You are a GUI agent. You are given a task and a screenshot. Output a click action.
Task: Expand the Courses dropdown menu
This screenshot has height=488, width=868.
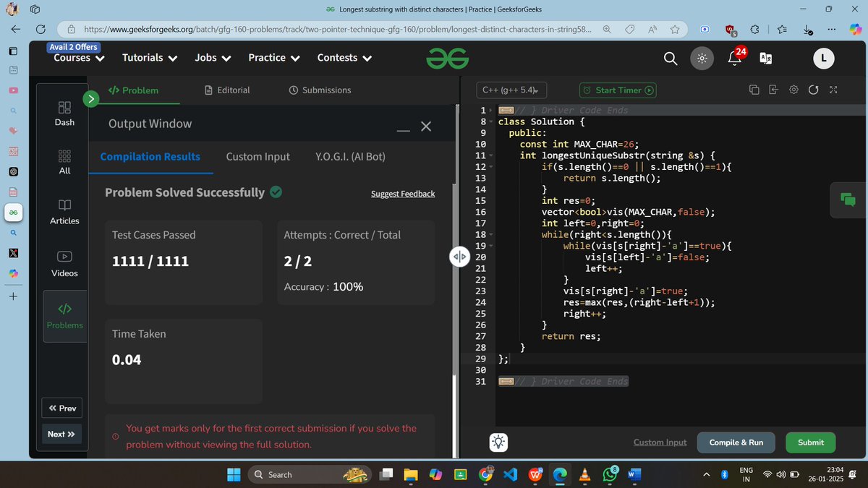click(x=79, y=58)
